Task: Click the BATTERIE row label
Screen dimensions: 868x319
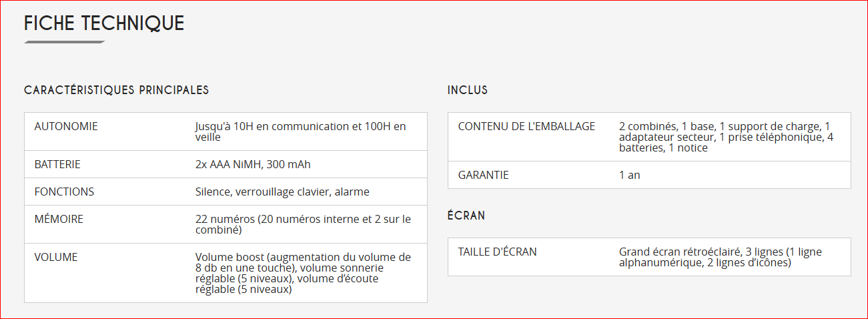Action: pos(57,164)
